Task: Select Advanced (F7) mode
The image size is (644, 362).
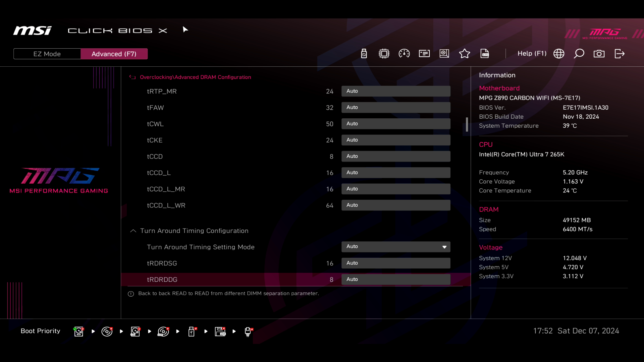Action: click(114, 54)
